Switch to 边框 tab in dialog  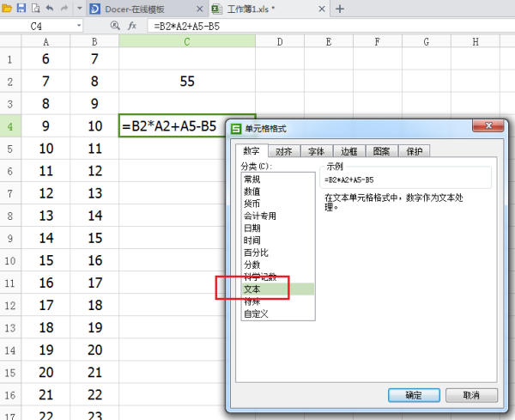point(348,151)
